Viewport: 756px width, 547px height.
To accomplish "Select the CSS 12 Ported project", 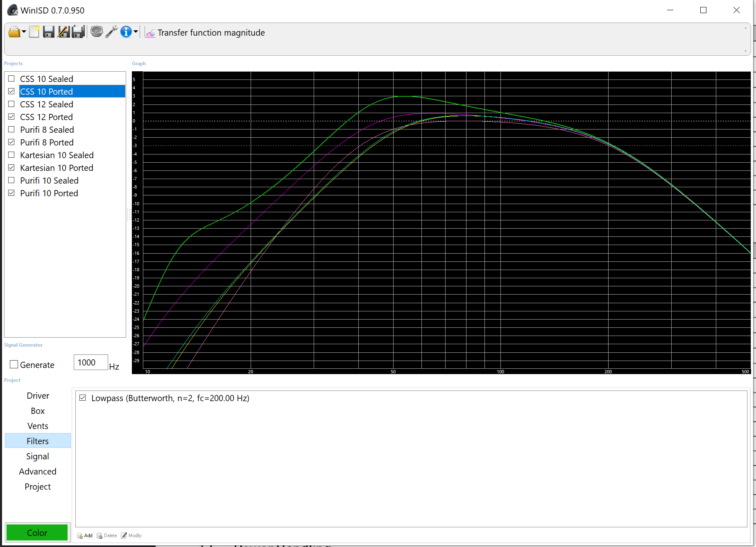I will (x=46, y=117).
